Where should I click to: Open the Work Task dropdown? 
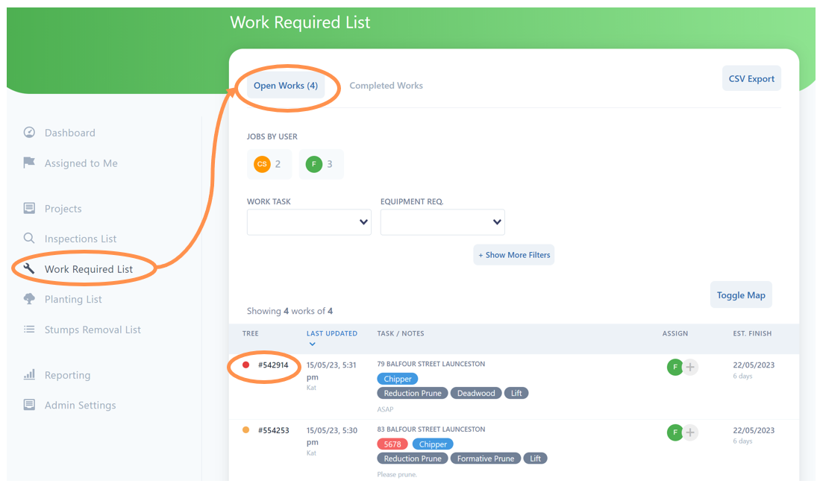click(x=309, y=222)
